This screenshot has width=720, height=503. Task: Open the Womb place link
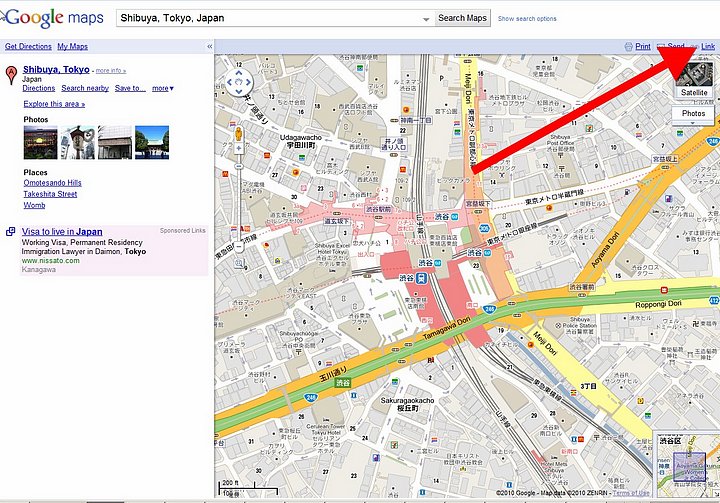(x=34, y=205)
